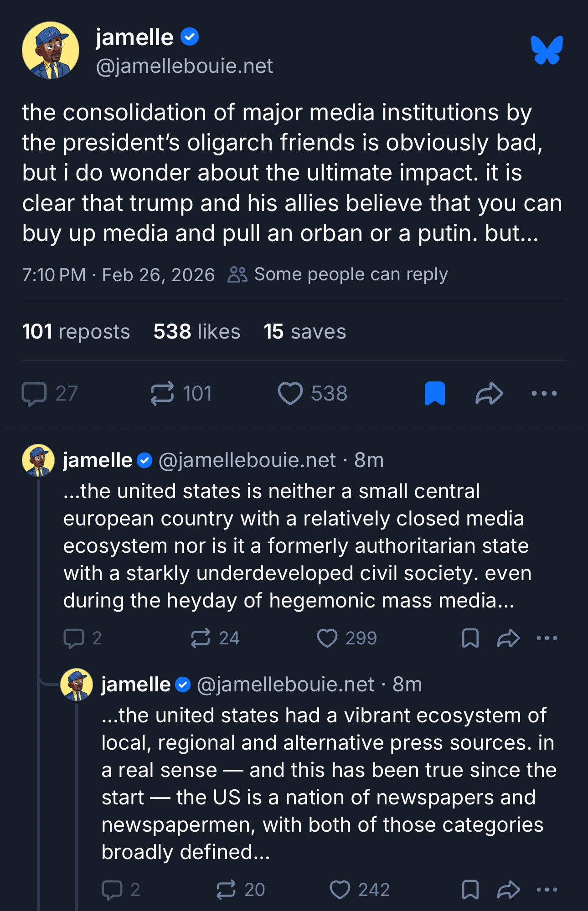Image resolution: width=588 pixels, height=911 pixels.
Task: Click the Bluesky butterfly logo
Action: (x=547, y=50)
